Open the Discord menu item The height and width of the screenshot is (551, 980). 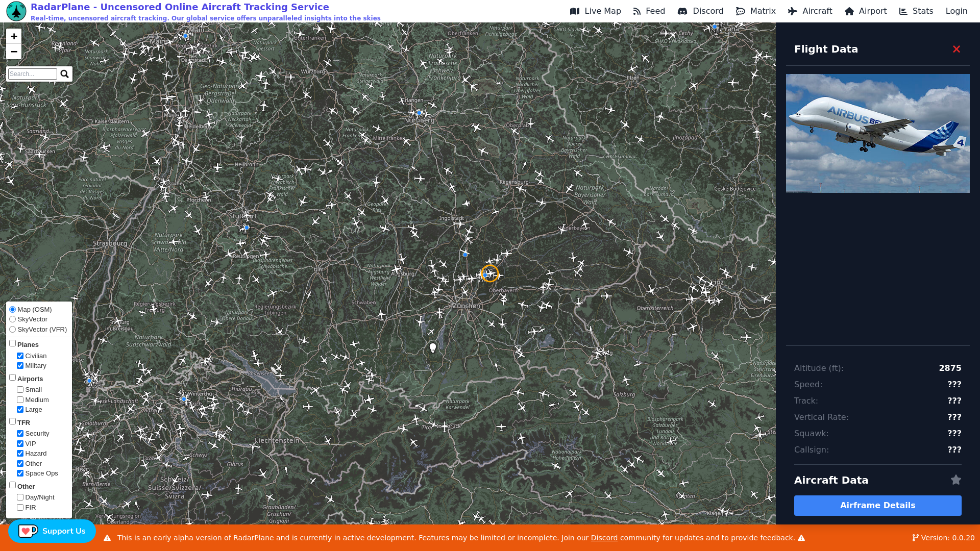coord(700,11)
